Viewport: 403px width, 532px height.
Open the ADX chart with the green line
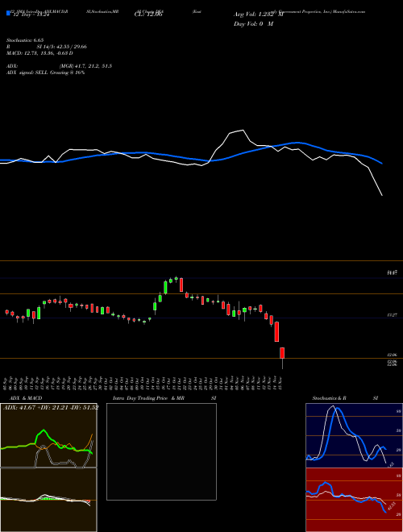tap(48, 435)
